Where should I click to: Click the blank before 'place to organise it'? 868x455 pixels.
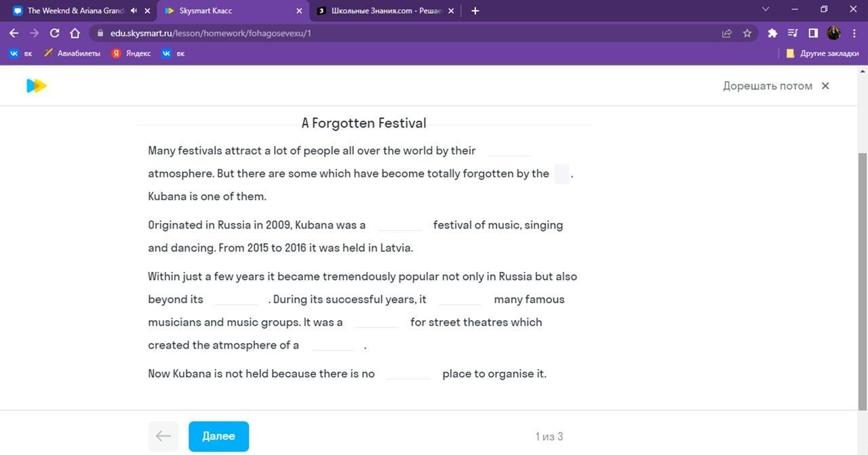tap(408, 374)
